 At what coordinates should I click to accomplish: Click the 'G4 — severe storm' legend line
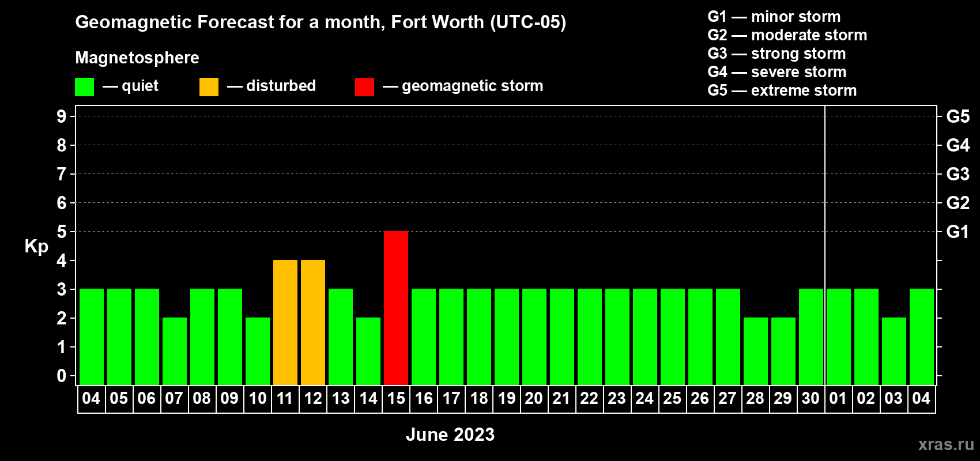click(777, 72)
